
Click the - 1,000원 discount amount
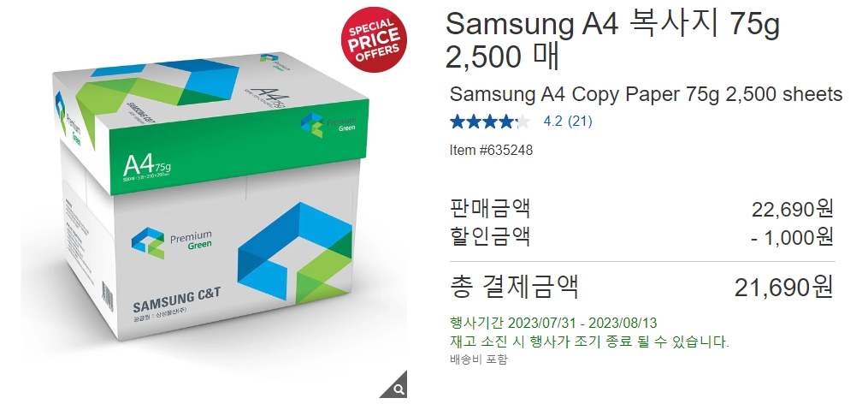[792, 237]
